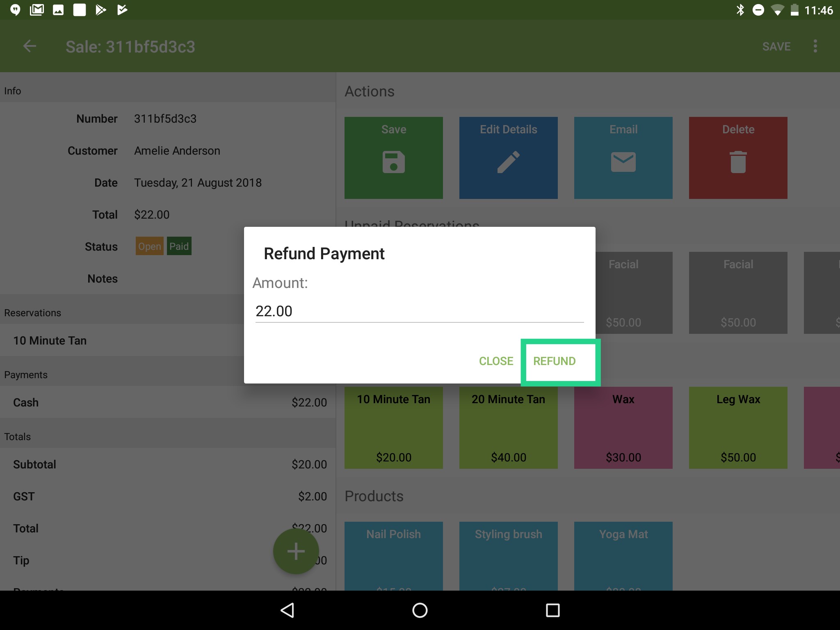
Task: Open the recent apps square button
Action: click(552, 610)
